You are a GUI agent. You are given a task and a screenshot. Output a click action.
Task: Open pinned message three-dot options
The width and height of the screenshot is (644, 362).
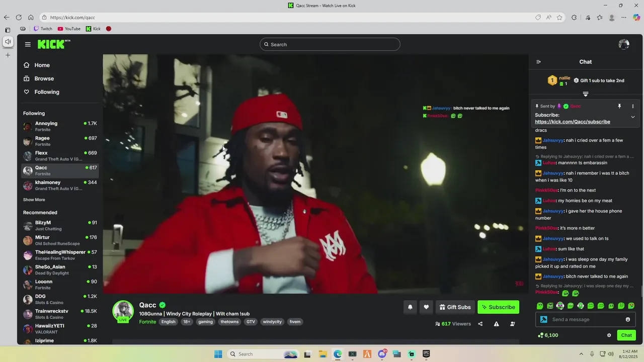[x=633, y=106]
